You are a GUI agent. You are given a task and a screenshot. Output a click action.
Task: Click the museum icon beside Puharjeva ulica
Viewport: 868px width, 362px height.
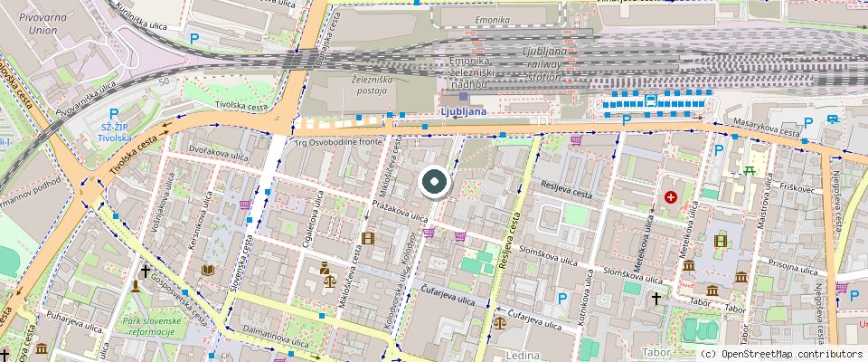click(x=42, y=348)
